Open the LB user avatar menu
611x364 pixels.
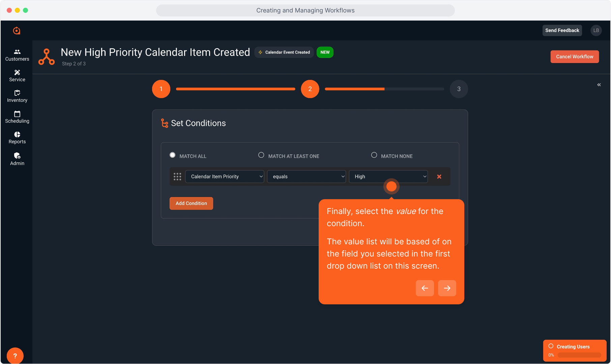(596, 30)
